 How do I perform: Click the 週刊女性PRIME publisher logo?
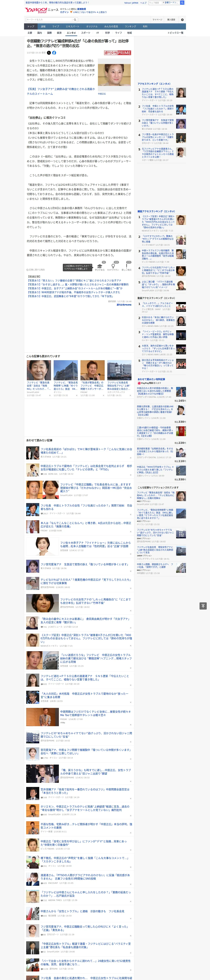(117, 53)
